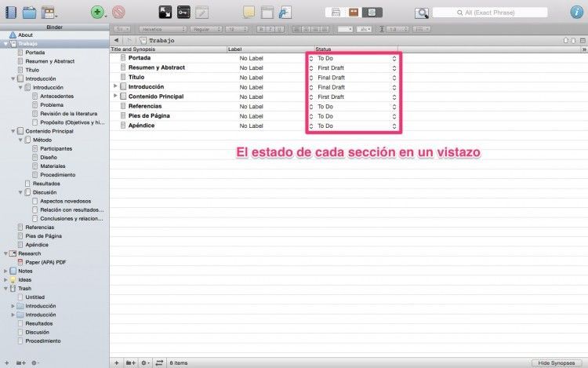Switch to Corkboard view mode
Viewport: 588px width, 368px height.
[x=354, y=13]
